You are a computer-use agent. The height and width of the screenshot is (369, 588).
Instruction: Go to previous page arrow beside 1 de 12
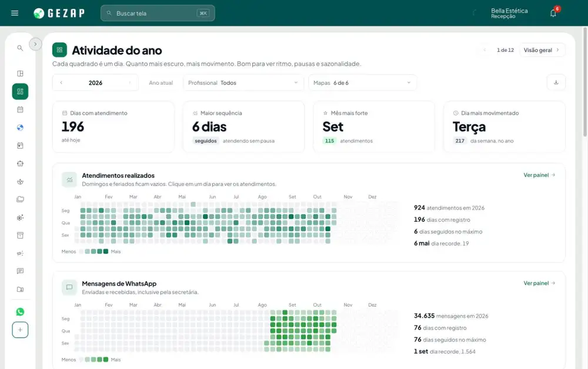pyautogui.click(x=485, y=50)
